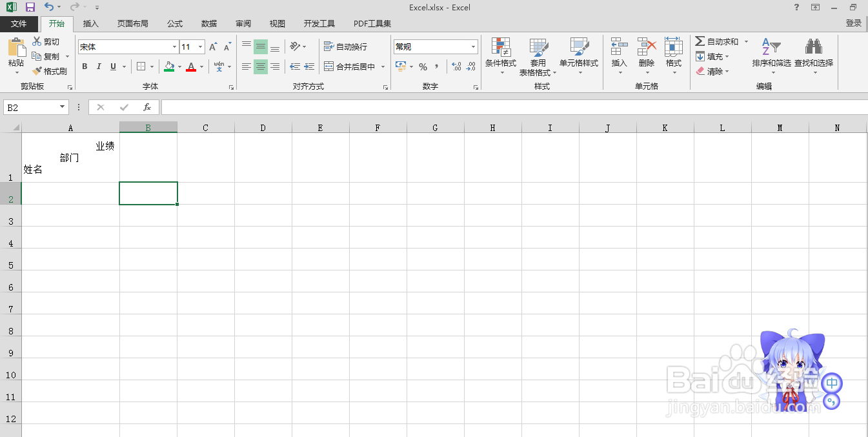
Task: Expand the 合并后居中 merge dropdown arrow
Action: (x=382, y=66)
